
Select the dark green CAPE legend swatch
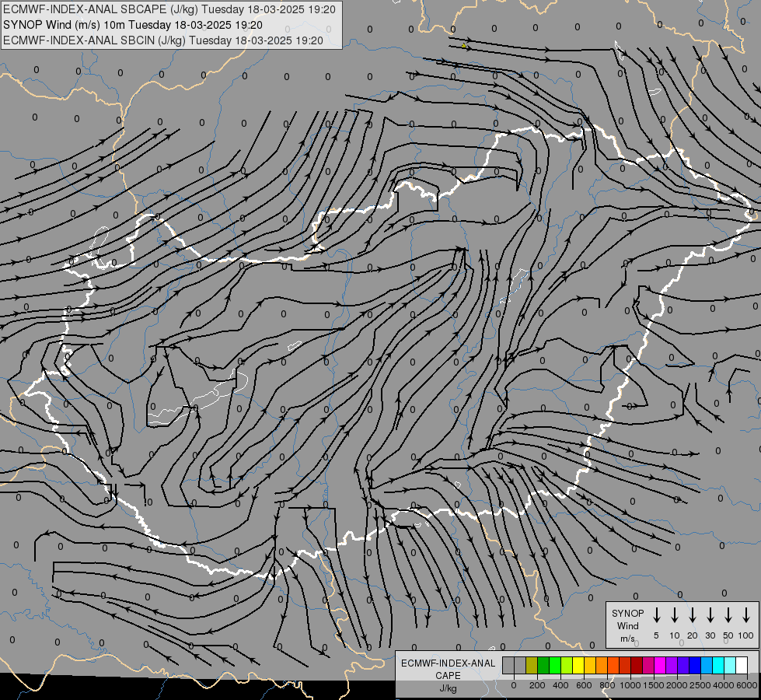pos(543,665)
